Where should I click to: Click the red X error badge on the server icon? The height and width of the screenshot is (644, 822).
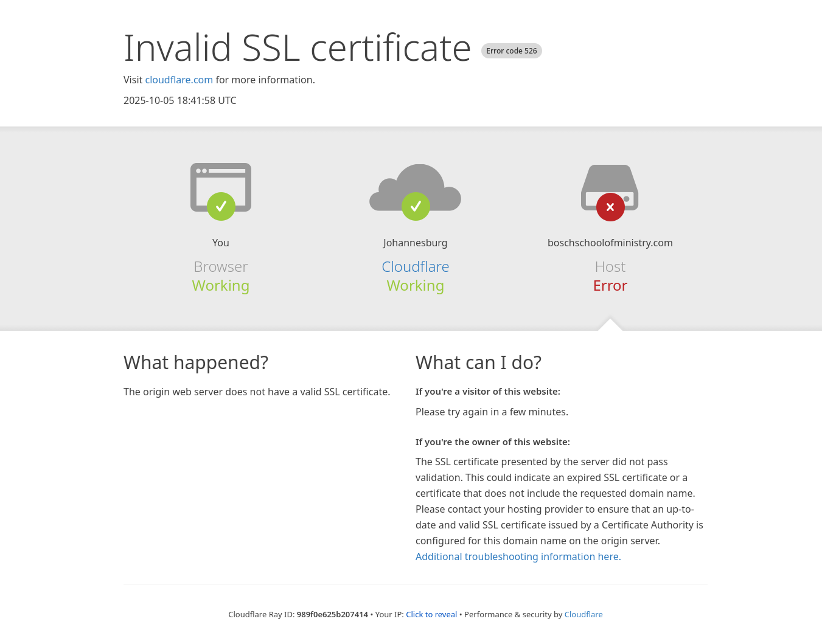click(610, 207)
